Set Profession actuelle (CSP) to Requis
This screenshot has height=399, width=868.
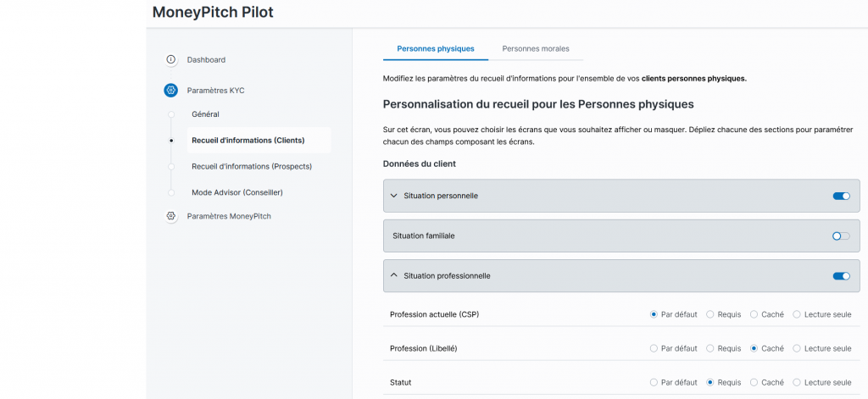click(x=710, y=314)
